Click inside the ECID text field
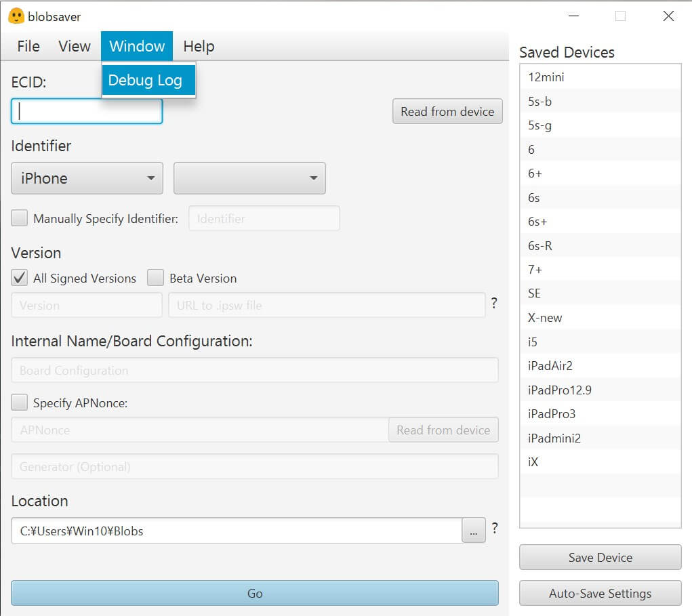This screenshot has width=692, height=616. [x=87, y=111]
